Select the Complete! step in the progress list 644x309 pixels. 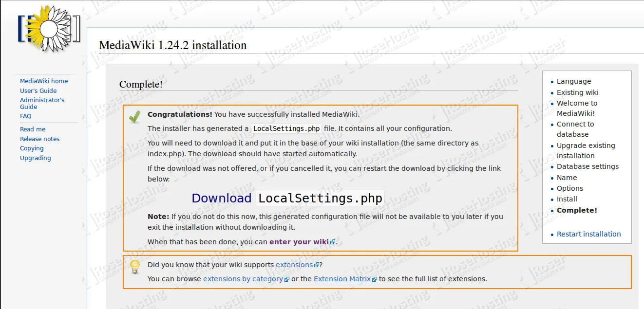tap(577, 210)
